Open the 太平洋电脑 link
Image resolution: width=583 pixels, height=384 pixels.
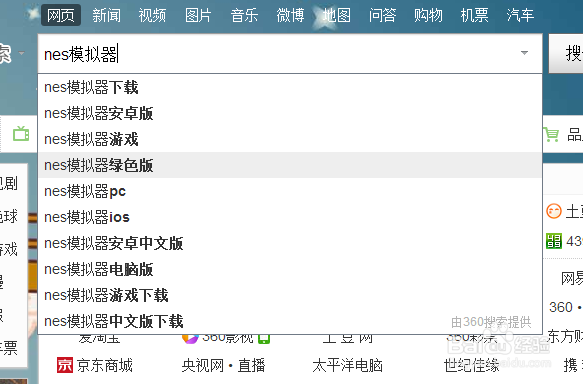click(347, 365)
